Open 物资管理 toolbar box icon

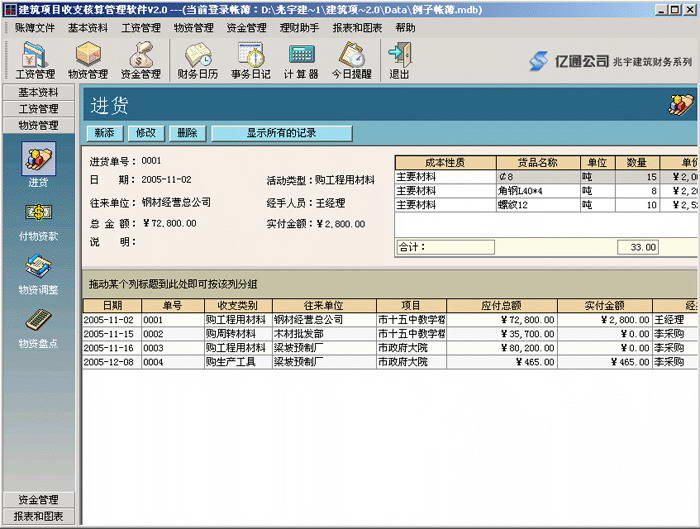(88, 60)
